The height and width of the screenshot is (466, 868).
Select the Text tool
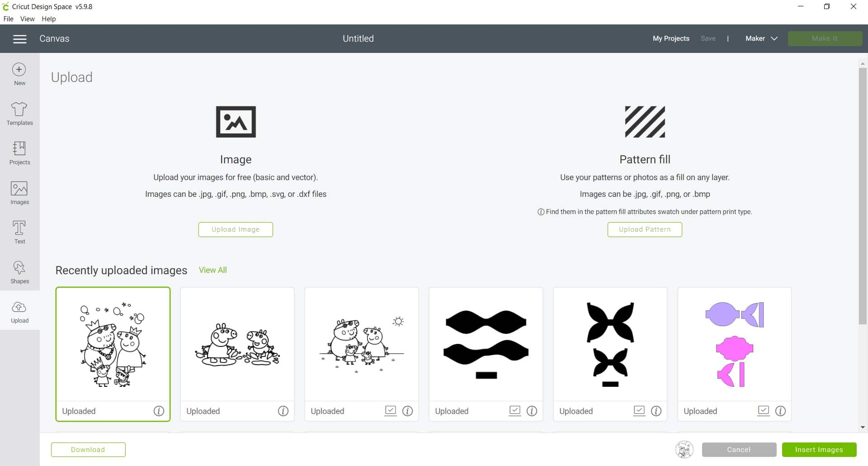coord(19,232)
